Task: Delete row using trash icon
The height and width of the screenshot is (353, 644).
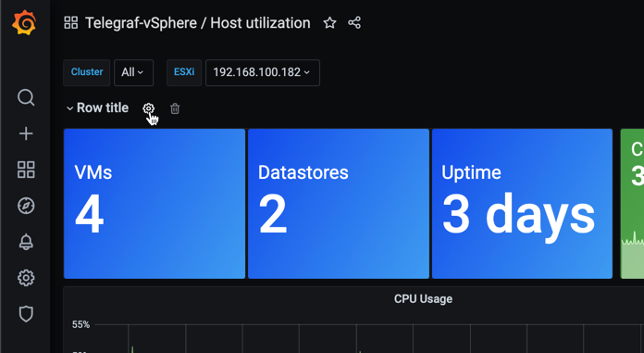Action: (175, 108)
